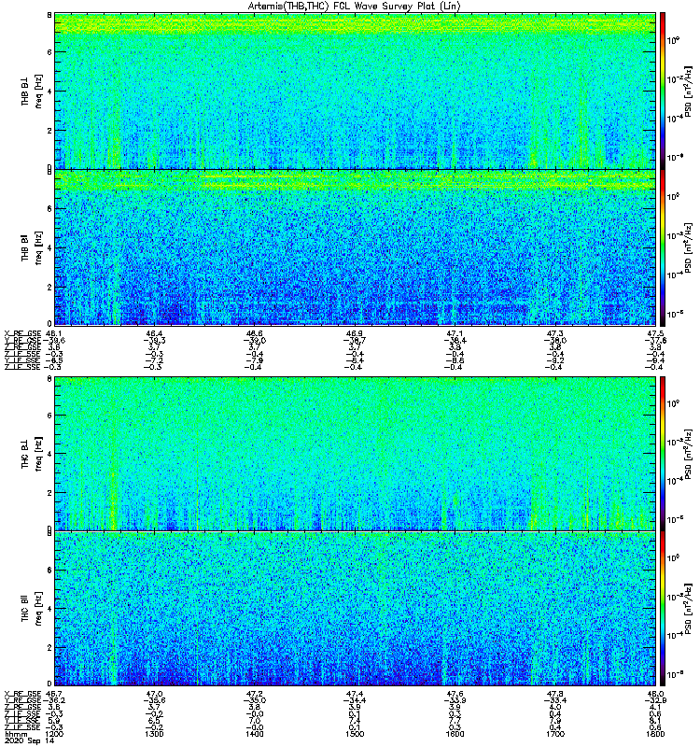Click the X_RE_GSE value '46.1'
This screenshot has width=700, height=747.
coord(54,333)
